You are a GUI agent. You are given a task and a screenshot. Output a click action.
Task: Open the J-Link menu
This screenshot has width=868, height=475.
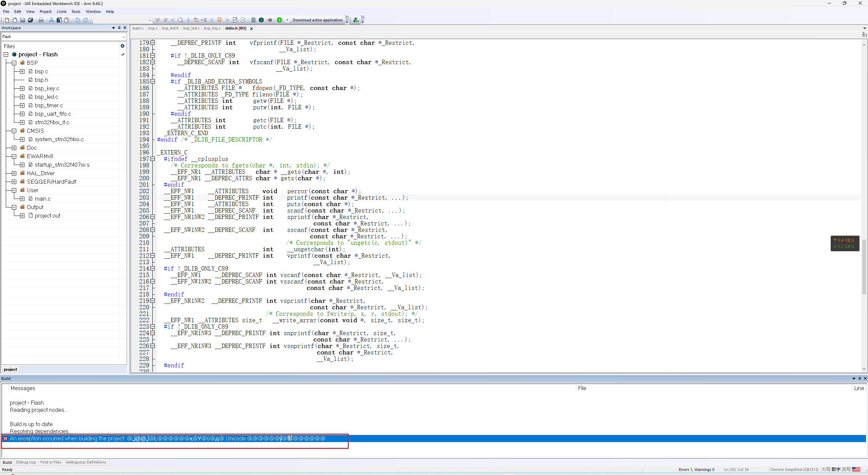coord(61,12)
